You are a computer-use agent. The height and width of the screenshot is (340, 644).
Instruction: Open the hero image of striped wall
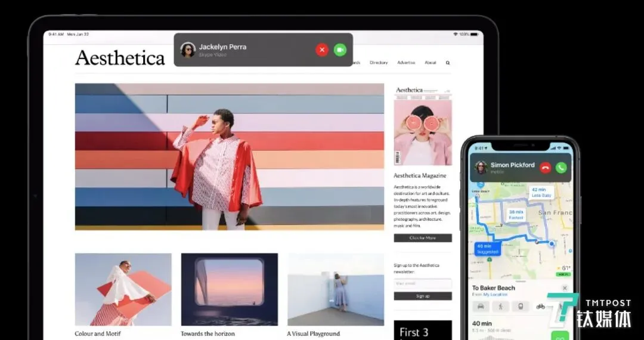[x=229, y=157]
